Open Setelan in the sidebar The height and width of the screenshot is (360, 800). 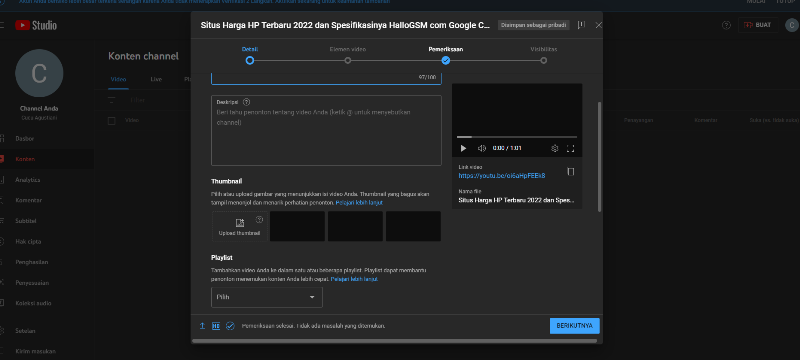point(25,330)
